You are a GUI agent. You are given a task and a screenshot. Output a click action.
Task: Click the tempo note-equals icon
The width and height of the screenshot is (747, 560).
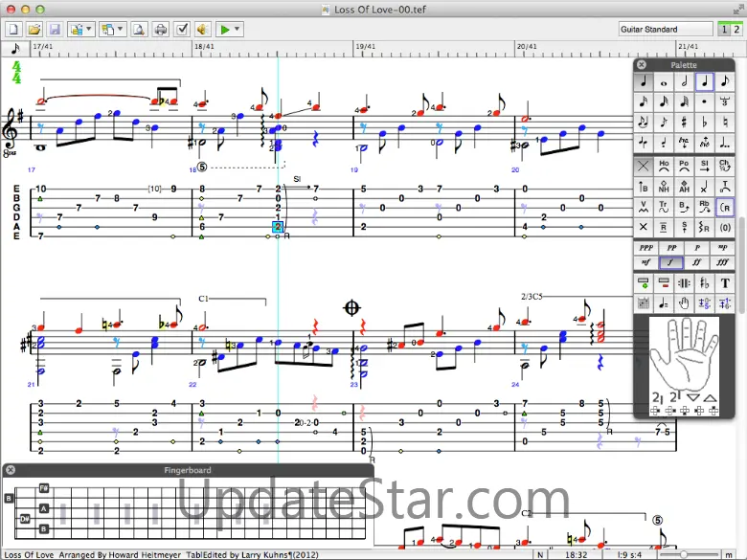(664, 302)
